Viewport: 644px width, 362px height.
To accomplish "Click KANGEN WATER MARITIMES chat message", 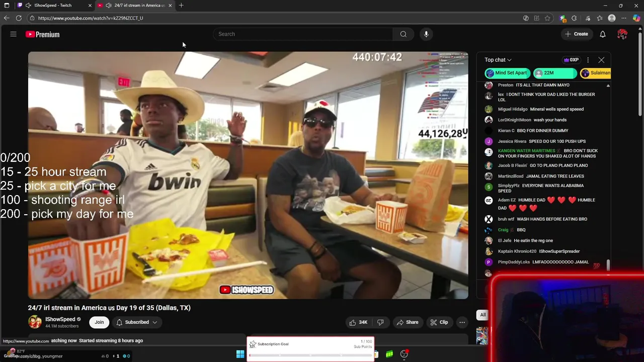I will (548, 153).
